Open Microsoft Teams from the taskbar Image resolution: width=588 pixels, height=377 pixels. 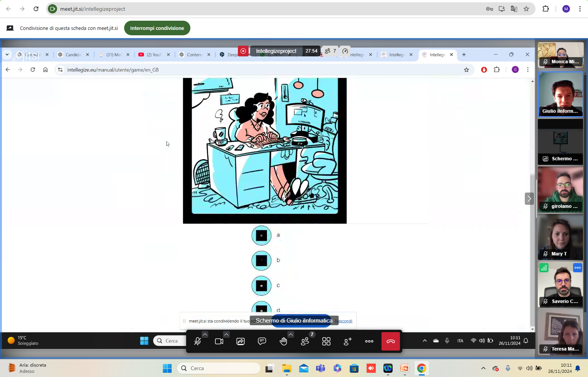[x=321, y=368]
